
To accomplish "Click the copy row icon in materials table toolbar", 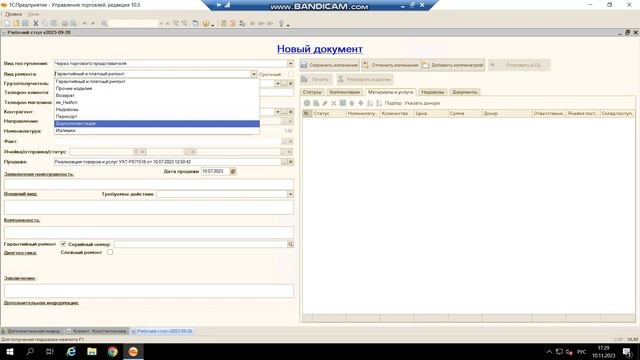I will (x=316, y=103).
